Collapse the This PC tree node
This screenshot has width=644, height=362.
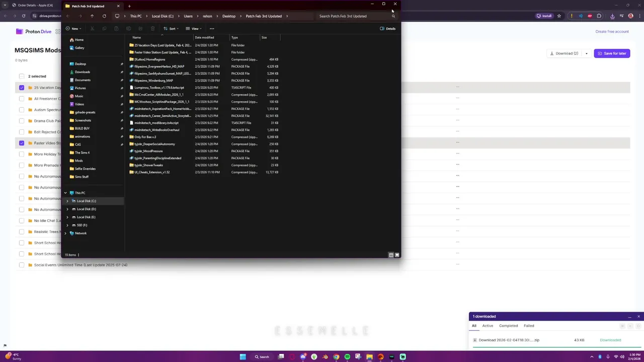[65, 193]
